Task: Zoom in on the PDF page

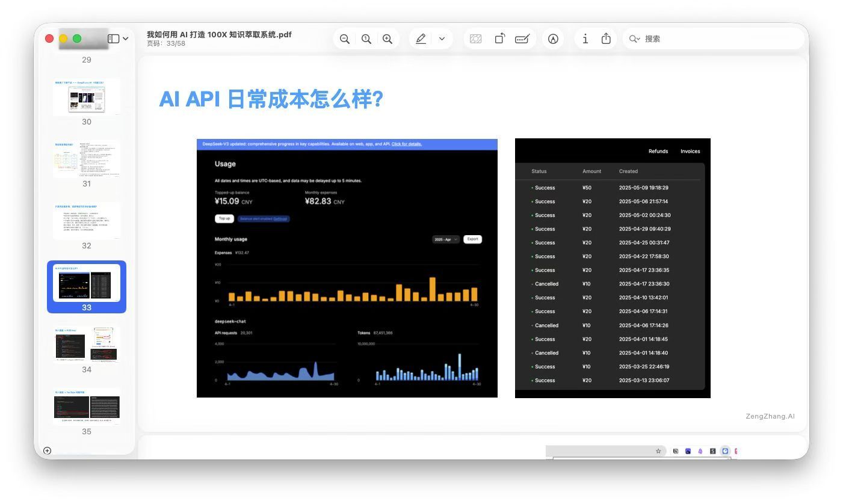Action: coord(388,38)
